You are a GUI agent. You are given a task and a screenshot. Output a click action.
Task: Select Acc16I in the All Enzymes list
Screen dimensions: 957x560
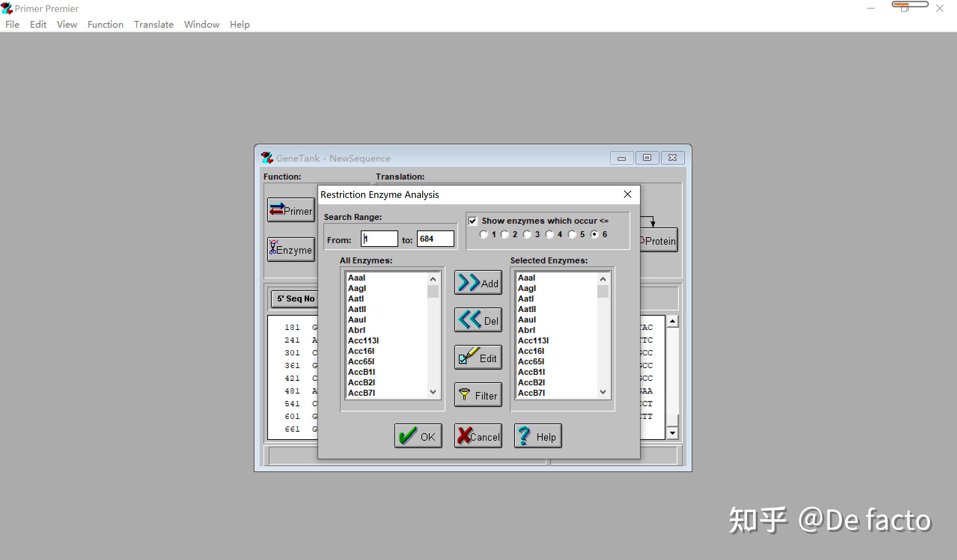coord(387,351)
